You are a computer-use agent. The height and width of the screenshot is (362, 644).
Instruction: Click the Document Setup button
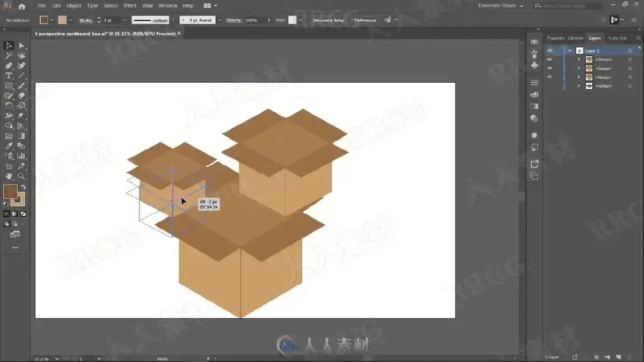[329, 20]
